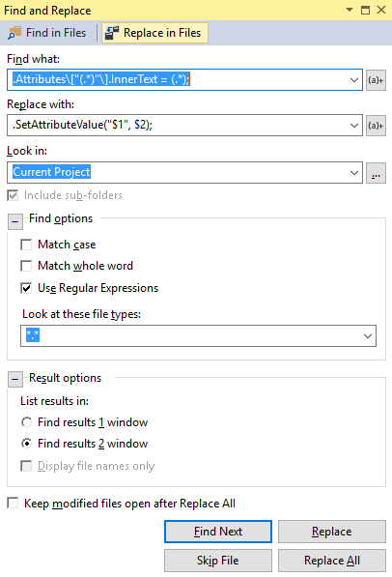This screenshot has width=392, height=577.
Task: Enable Match whole word option
Action: [26, 266]
